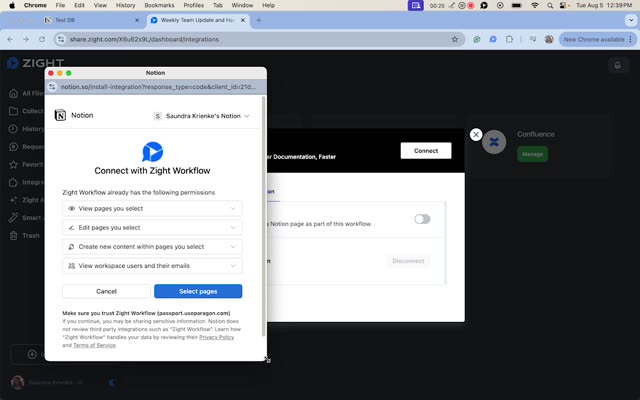Reload the Chrome page
This screenshot has width=640, height=400.
tap(42, 39)
